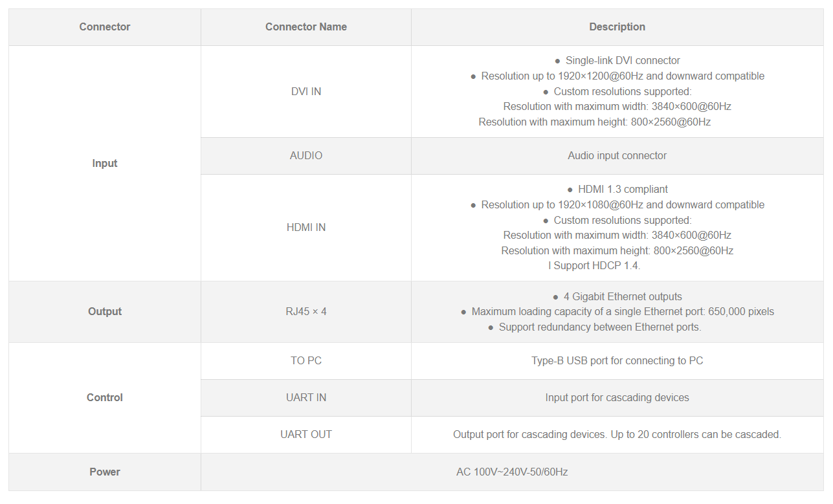Click the "Support HDCP 1.4" line

coord(595,266)
